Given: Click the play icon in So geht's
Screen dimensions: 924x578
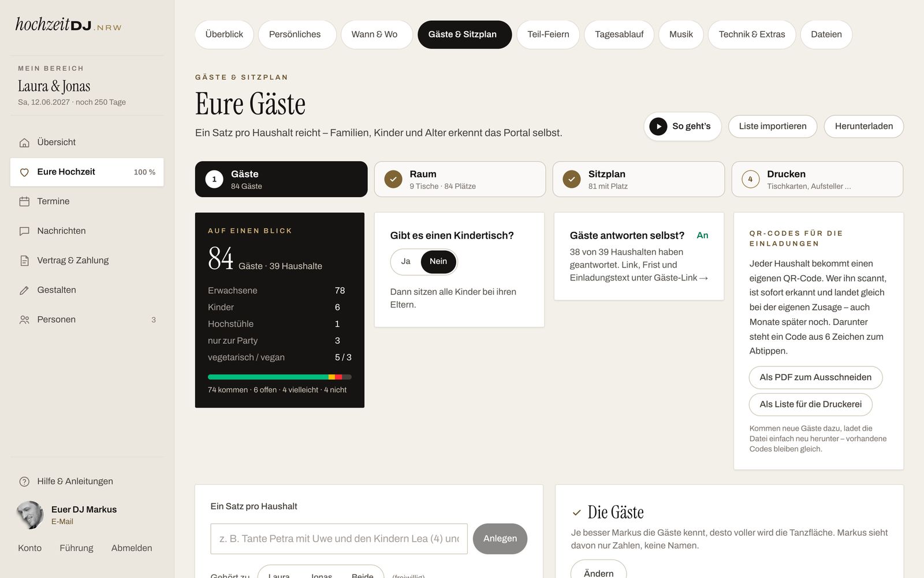Looking at the screenshot, I should [x=658, y=126].
